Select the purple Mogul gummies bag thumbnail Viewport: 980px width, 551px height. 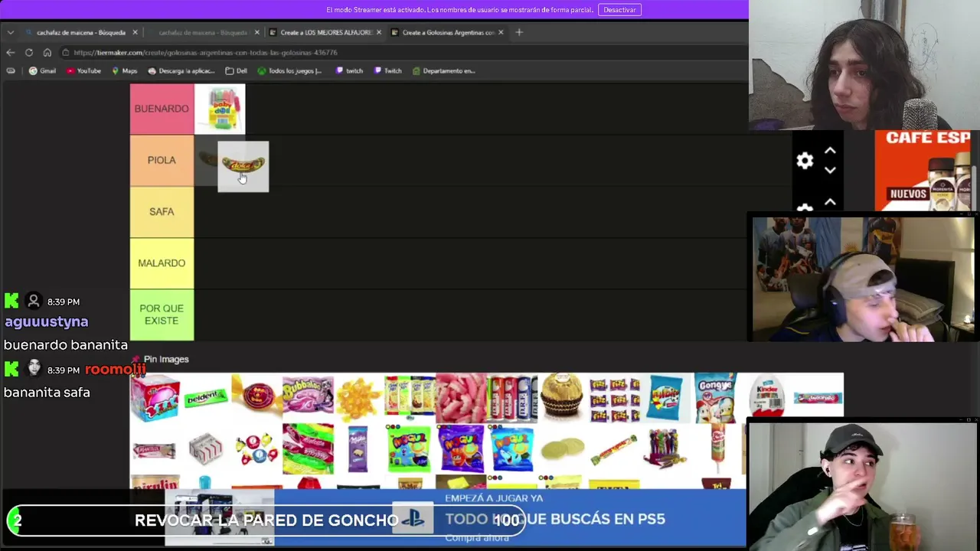[x=461, y=448]
